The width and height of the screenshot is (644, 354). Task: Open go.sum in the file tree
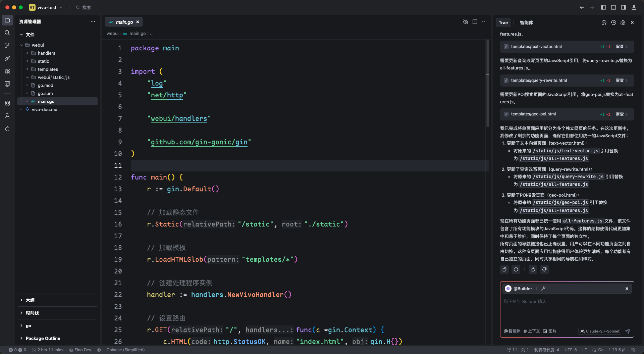point(45,93)
